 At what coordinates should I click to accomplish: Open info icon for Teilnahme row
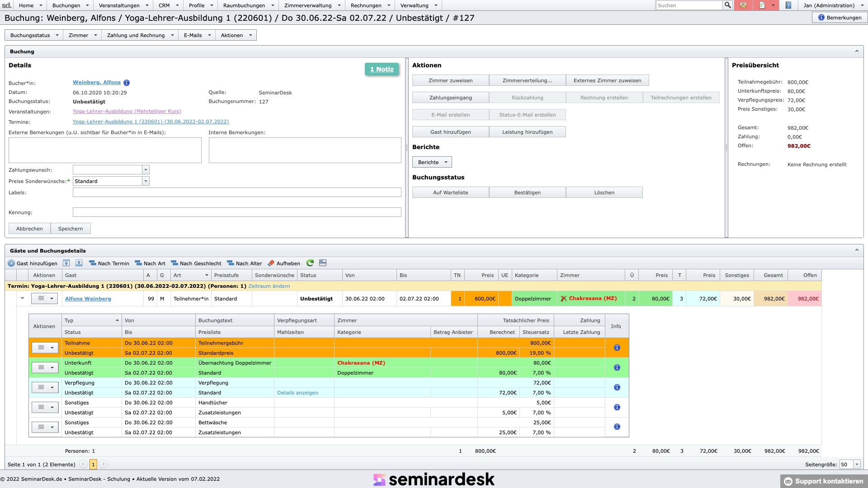coord(617,347)
